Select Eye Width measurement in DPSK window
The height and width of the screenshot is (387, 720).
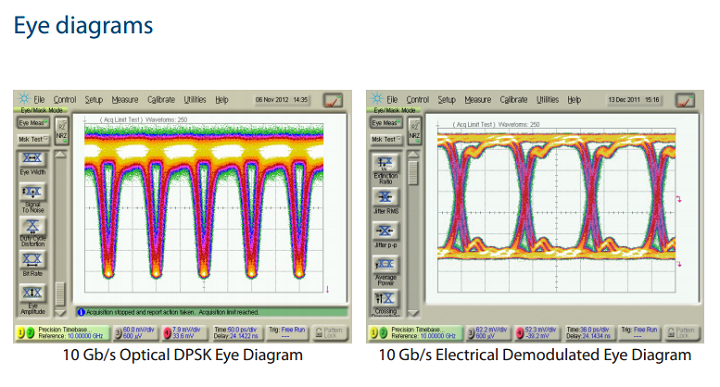pos(32,159)
